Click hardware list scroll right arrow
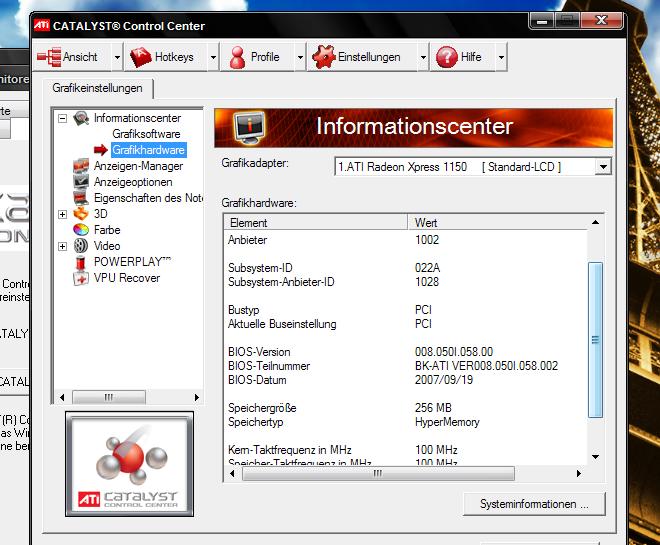 [579, 473]
